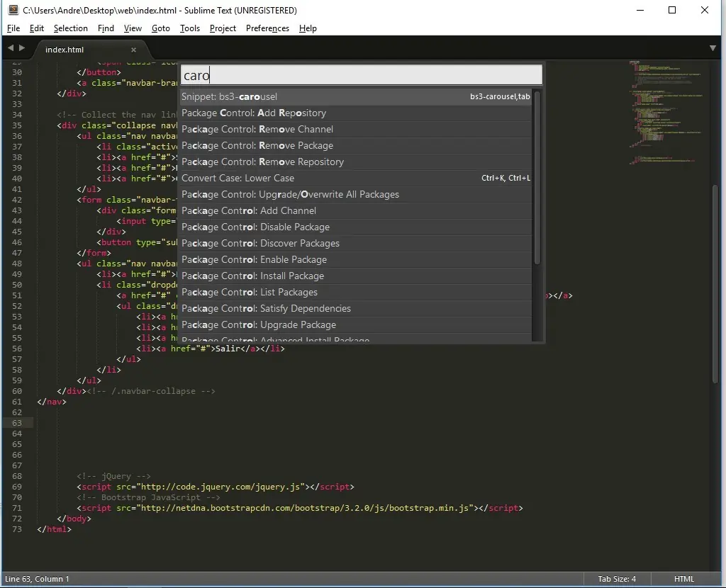
Task: Open the View menu
Action: click(x=133, y=28)
